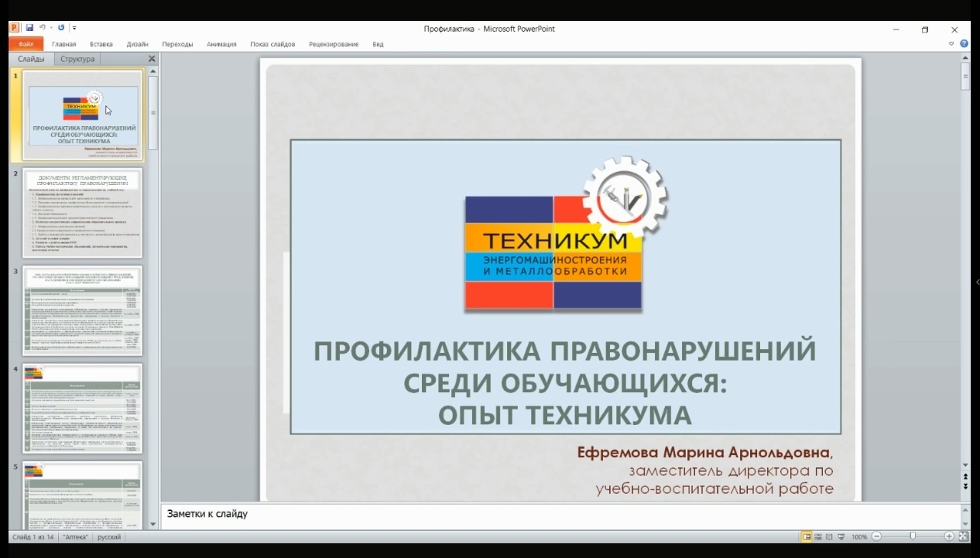Click the zoom slider handle
Screen dimensions: 980x558
(913, 536)
